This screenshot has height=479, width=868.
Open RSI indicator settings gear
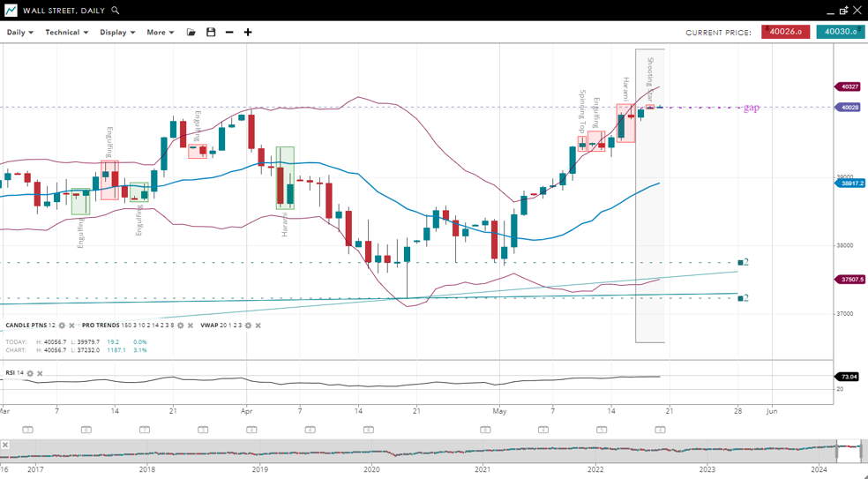pos(30,373)
